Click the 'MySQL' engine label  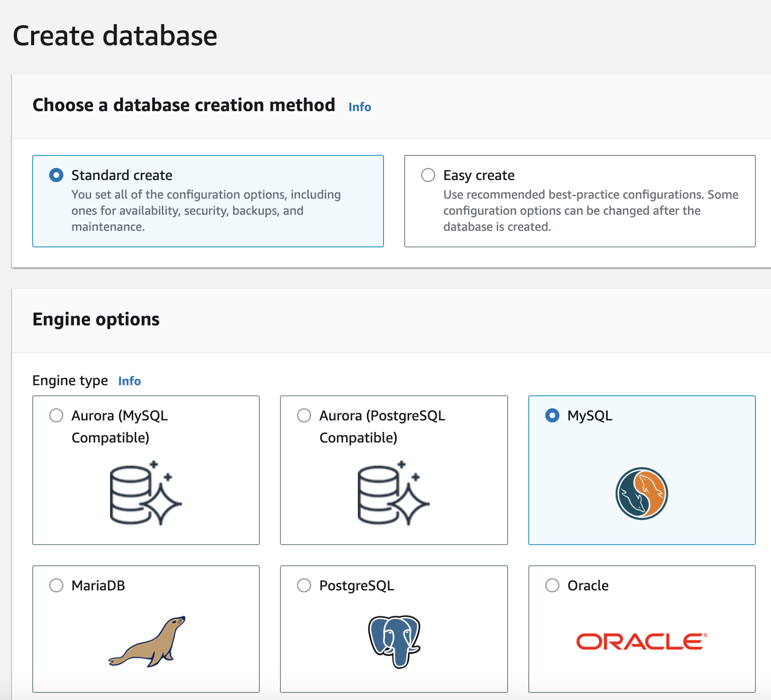[590, 416]
